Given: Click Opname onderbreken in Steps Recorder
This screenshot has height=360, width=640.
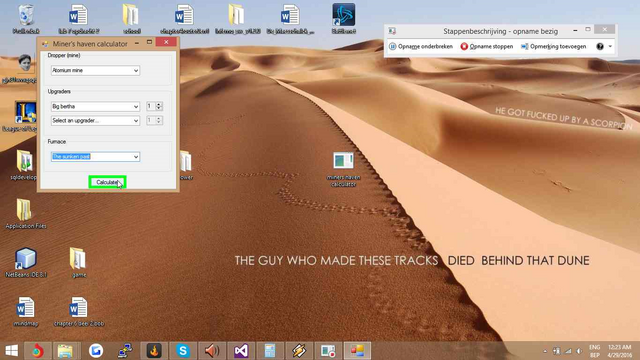Looking at the screenshot, I should click(421, 47).
